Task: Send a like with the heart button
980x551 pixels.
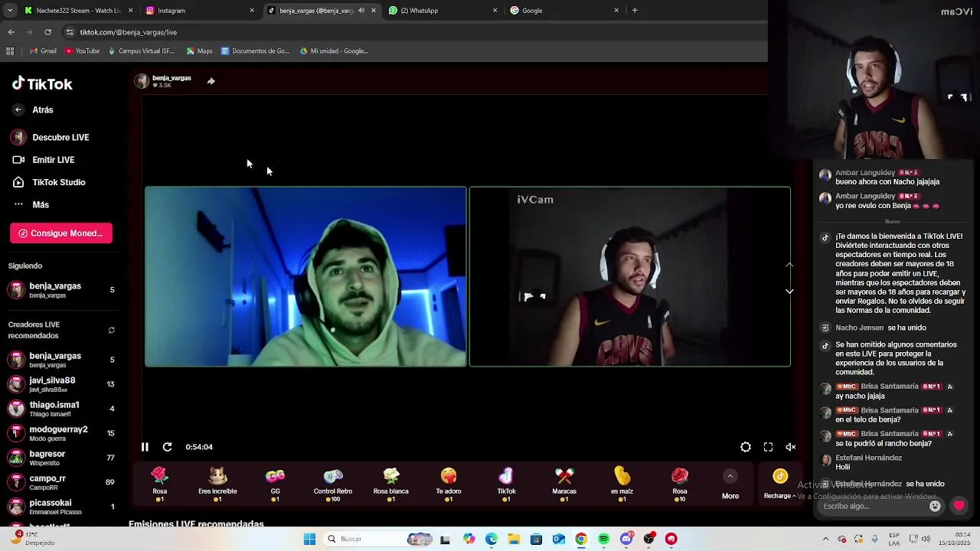Action: 959,506
